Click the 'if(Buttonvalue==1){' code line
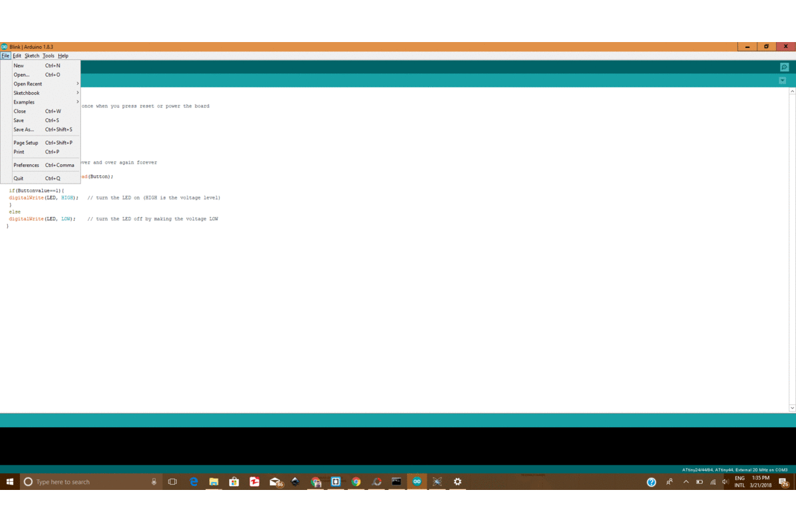Image resolution: width=796 pixels, height=532 pixels. tap(37, 191)
